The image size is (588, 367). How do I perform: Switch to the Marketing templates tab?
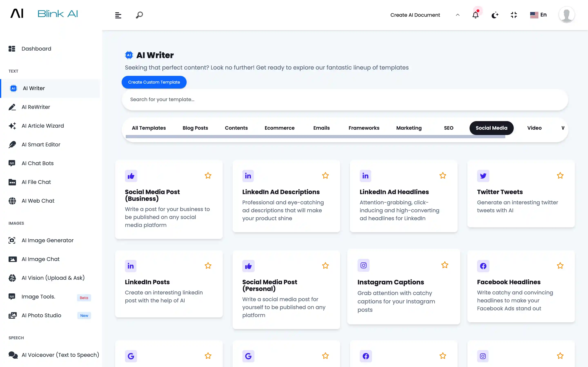(409, 128)
